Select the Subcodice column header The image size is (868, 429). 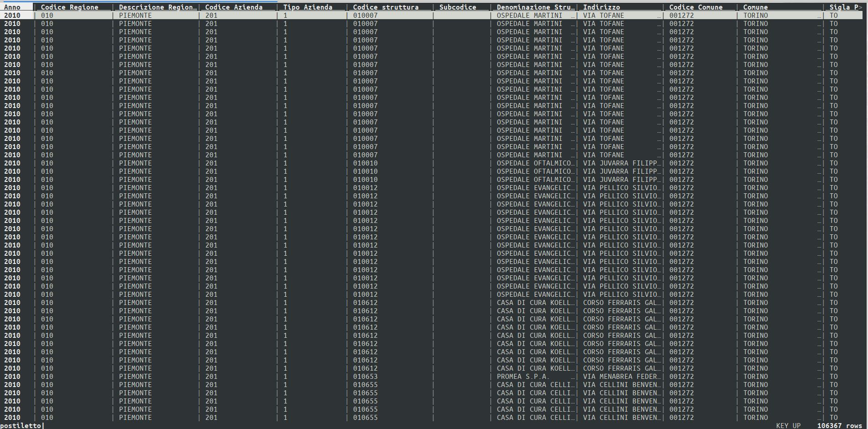coord(457,7)
